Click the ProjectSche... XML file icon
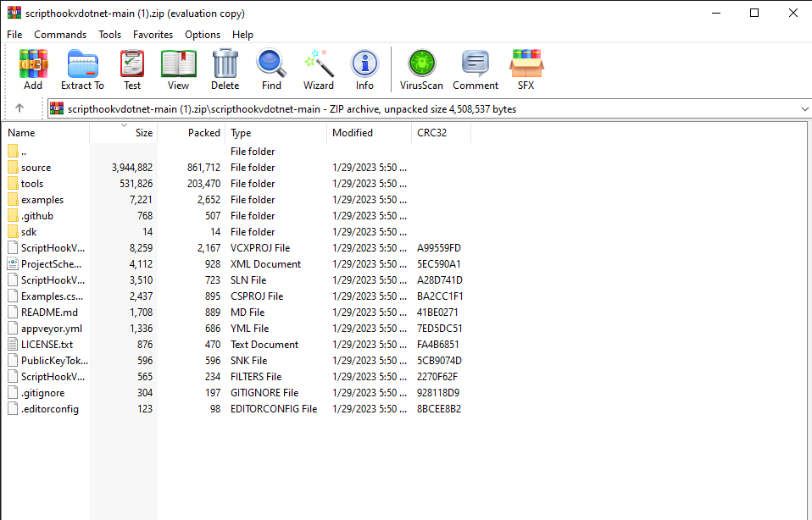Screen dimensions: 812x520 [13, 264]
